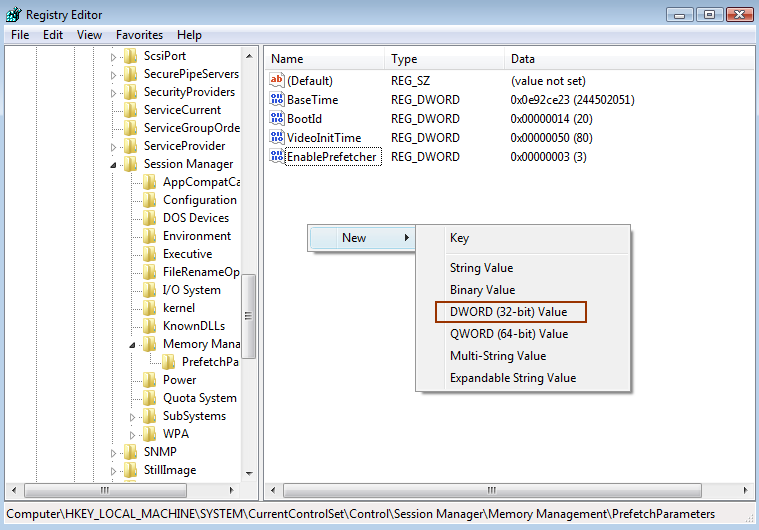Viewport: 759px width, 530px height.
Task: Click the kernel folder icon
Action: click(x=150, y=308)
